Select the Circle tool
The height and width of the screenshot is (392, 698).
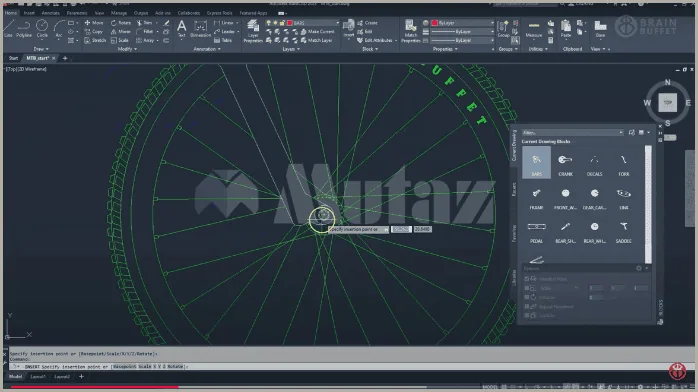point(42,28)
